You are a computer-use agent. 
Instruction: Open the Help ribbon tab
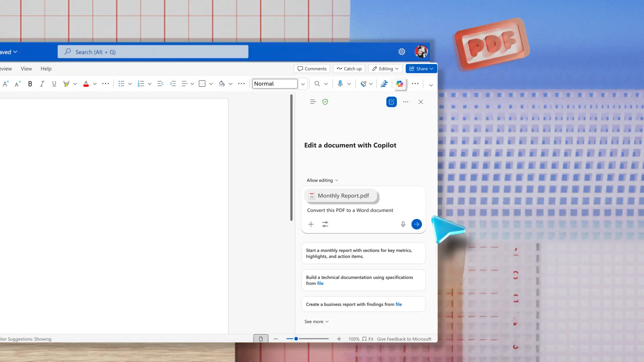(46, 69)
